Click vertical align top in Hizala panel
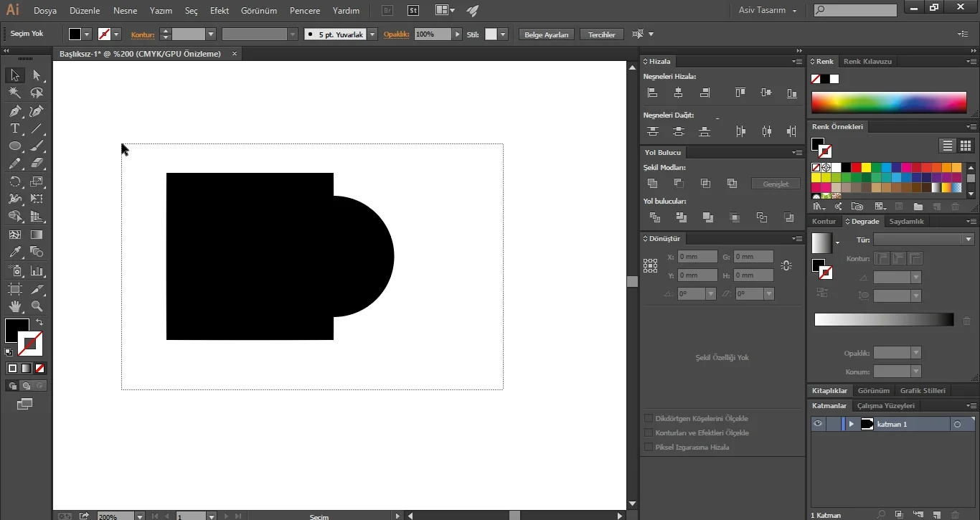 coord(740,93)
